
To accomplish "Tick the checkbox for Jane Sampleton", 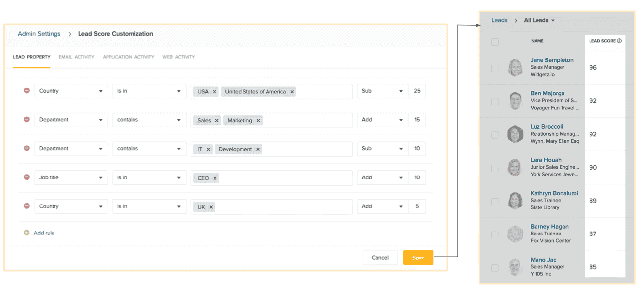I will click(495, 68).
